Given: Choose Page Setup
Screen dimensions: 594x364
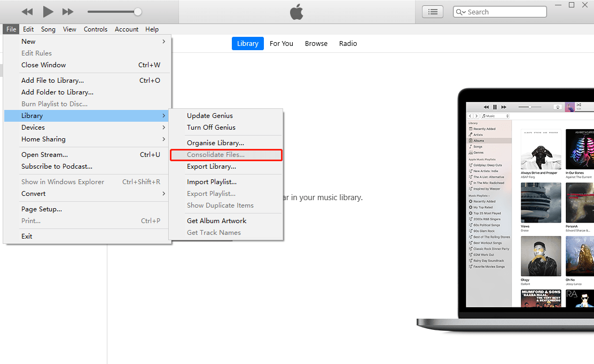Looking at the screenshot, I should (87, 209).
